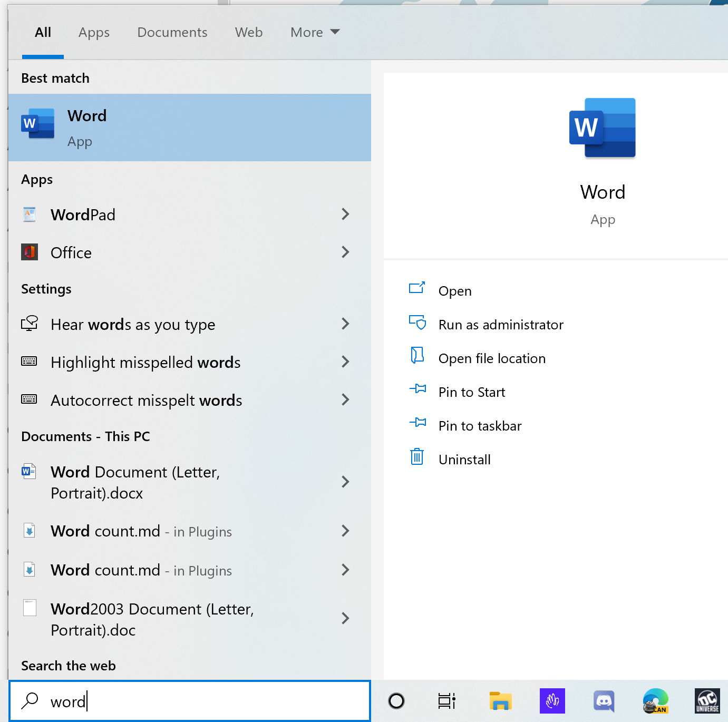Expand the WordPad result chevron
The image size is (728, 722).
tap(345, 214)
